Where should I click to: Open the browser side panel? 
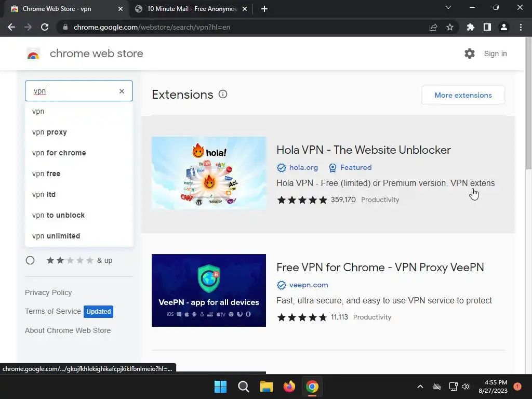tap(487, 27)
